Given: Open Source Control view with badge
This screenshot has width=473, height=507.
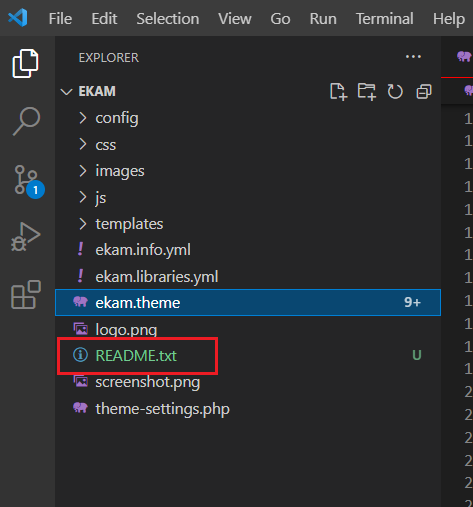Looking at the screenshot, I should [x=28, y=181].
